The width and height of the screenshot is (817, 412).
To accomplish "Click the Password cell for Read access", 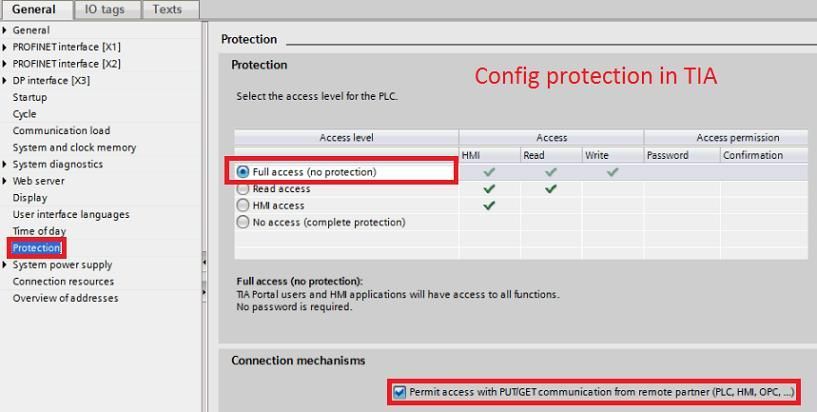I will [x=682, y=189].
